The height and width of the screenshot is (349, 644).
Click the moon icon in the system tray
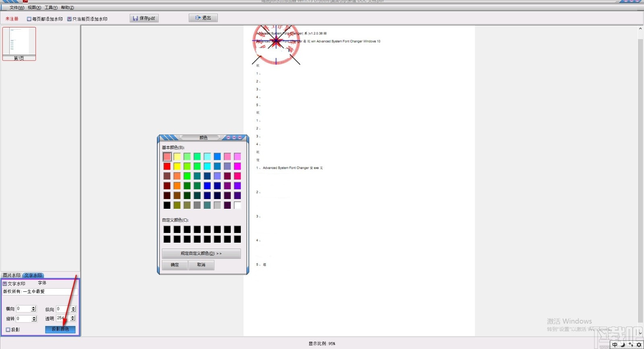623,345
